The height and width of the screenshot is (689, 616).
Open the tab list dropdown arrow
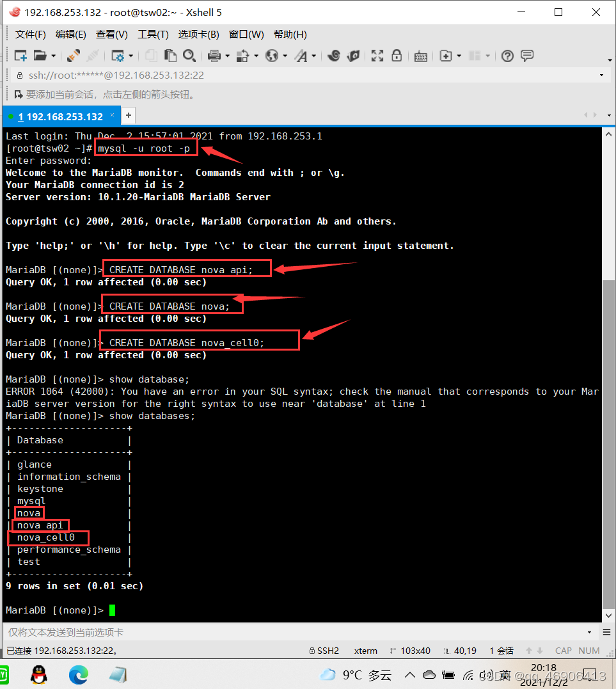pos(609,115)
